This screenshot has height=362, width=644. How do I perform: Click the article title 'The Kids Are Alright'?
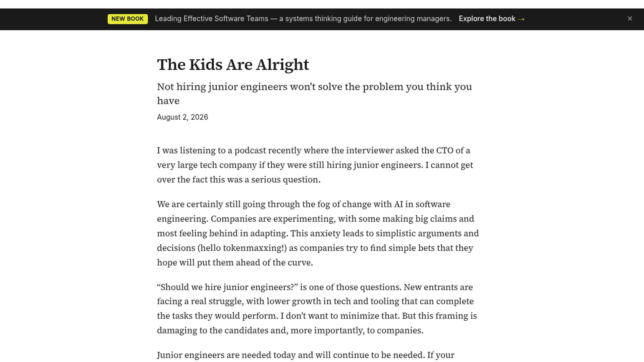click(233, 65)
